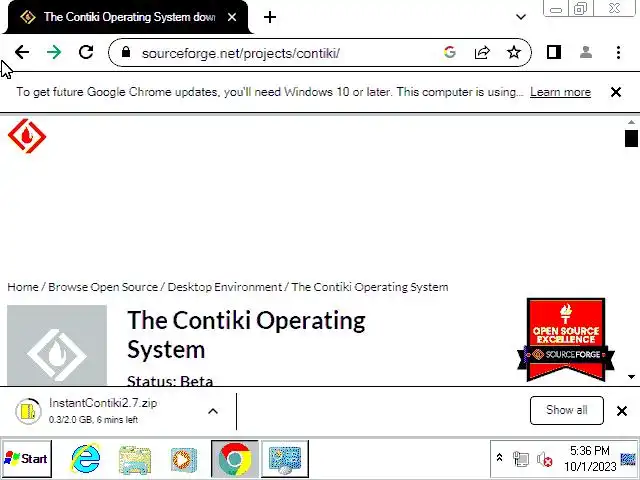Open the tab search dropdown chevron

(521, 17)
